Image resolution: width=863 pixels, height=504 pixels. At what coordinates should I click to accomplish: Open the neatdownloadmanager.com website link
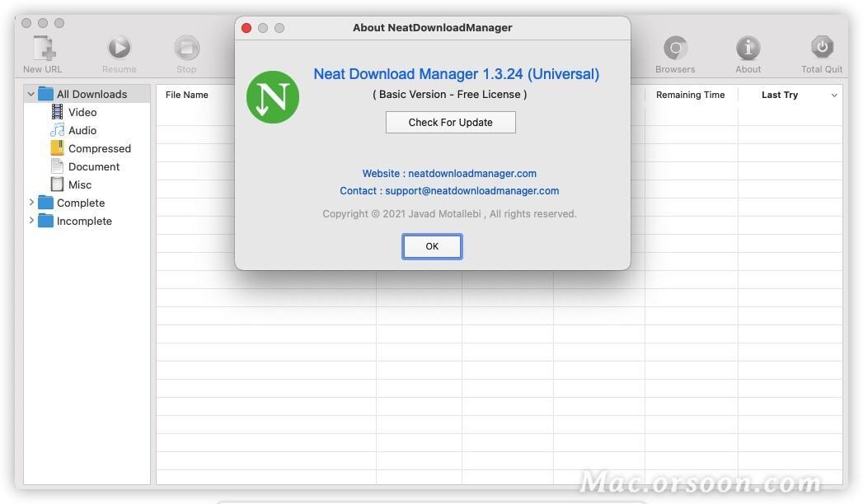click(473, 173)
